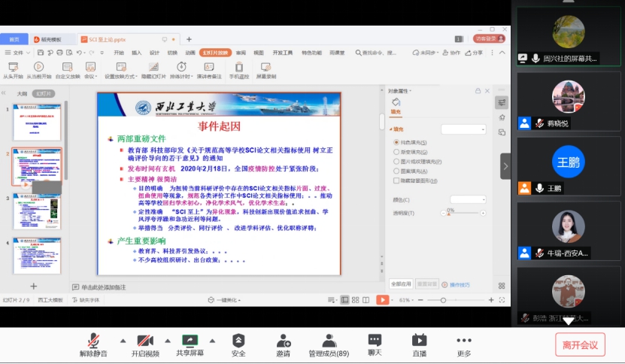Expand video options arrow beside 开启视频
The height and width of the screenshot is (364, 625).
(168, 341)
